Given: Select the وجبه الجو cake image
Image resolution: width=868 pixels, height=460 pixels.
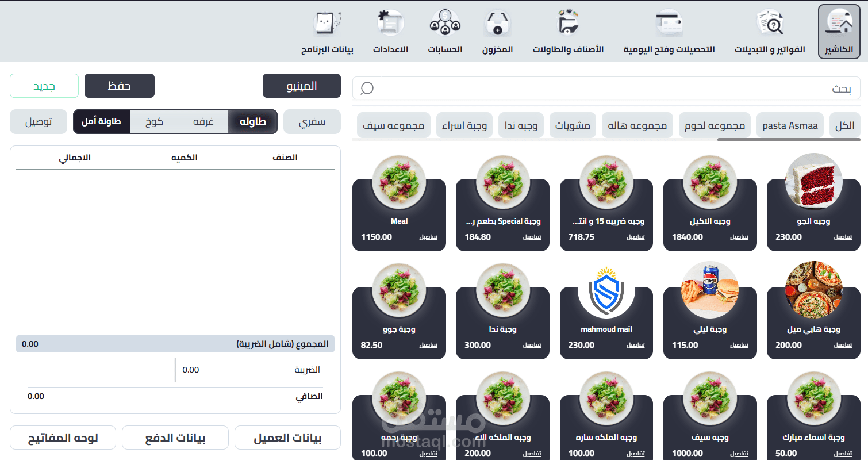Looking at the screenshot, I should [813, 182].
